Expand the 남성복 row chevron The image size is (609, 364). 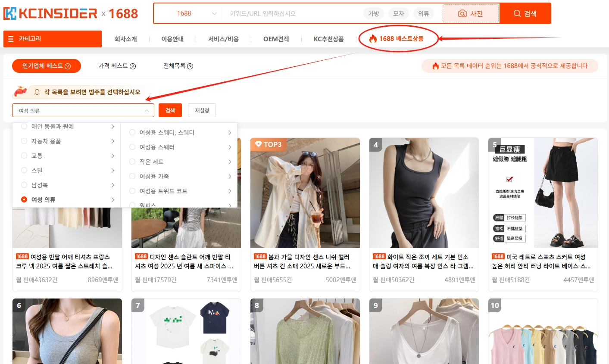tap(113, 185)
